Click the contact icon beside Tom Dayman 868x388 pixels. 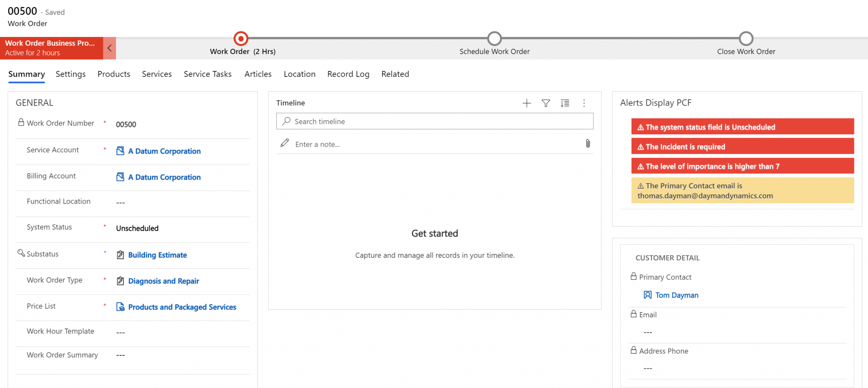(x=647, y=295)
